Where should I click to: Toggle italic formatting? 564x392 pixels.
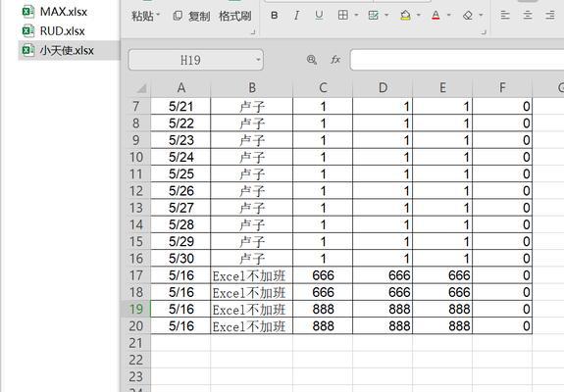(296, 16)
